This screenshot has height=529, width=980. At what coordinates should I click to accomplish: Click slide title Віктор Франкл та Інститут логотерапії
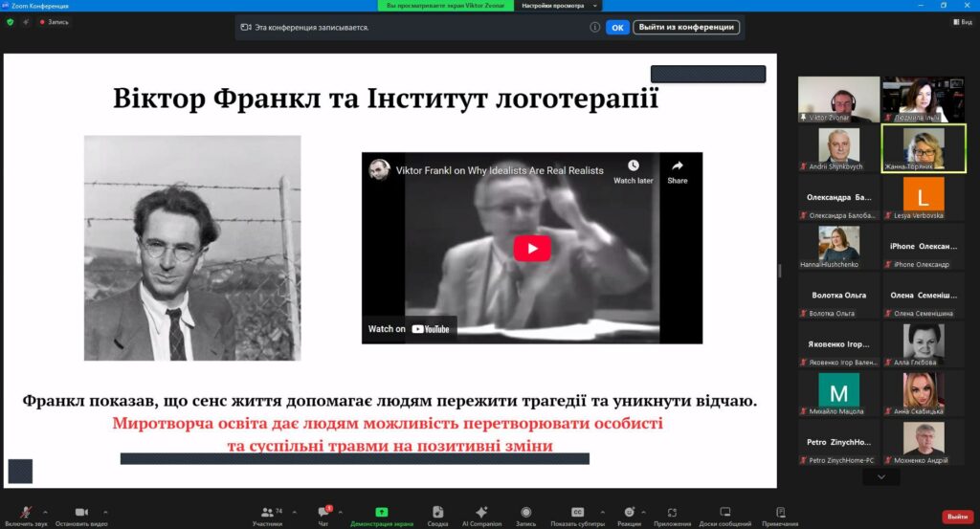click(386, 99)
